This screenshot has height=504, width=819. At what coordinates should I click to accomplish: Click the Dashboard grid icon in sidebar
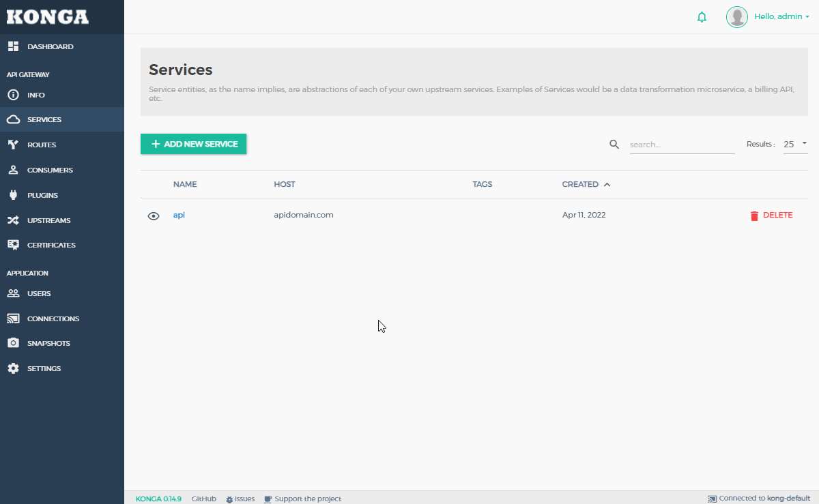[12, 46]
